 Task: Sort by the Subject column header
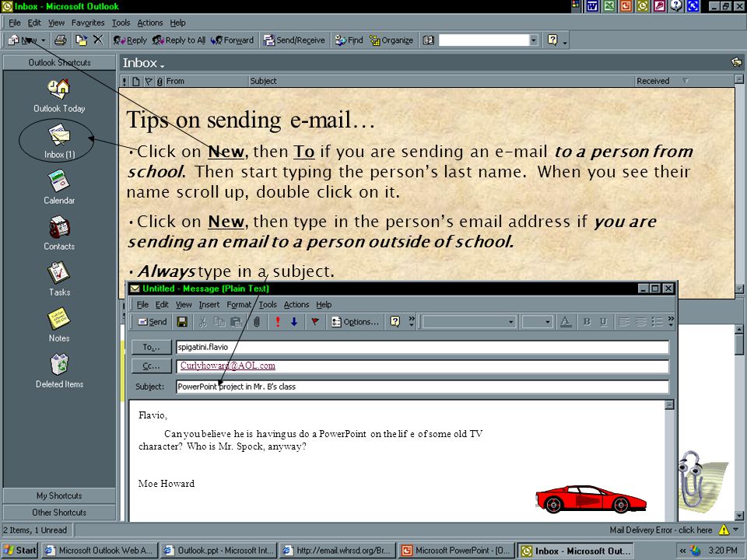pyautogui.click(x=442, y=81)
